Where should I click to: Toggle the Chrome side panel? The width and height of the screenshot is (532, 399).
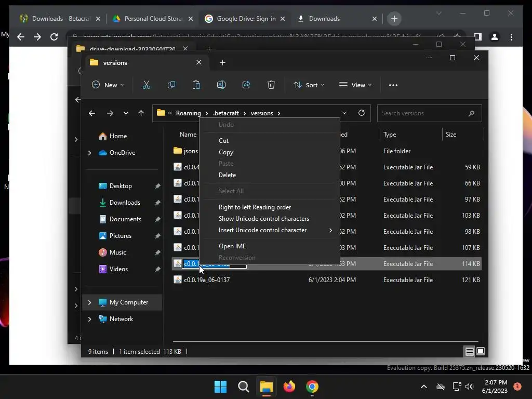click(x=478, y=37)
